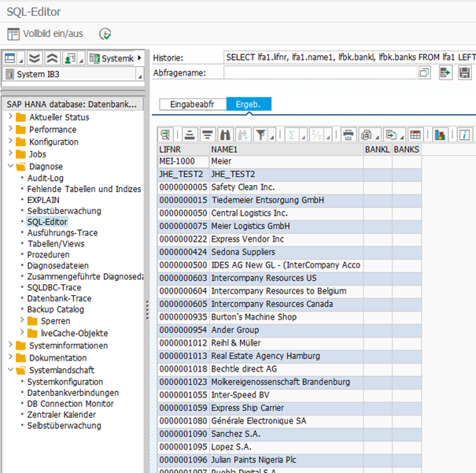Click the binoculars find icon in results toolbar
This screenshot has width=476, height=473.
(226, 135)
